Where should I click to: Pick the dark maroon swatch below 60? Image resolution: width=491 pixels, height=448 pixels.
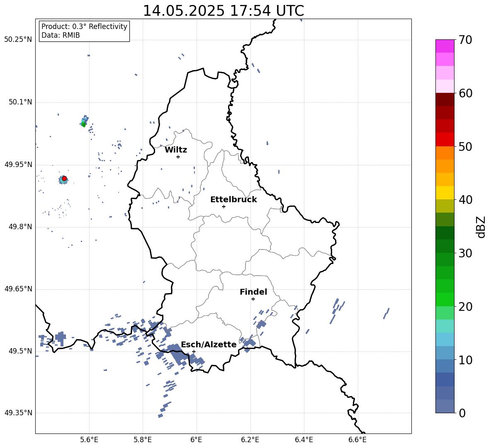click(445, 99)
